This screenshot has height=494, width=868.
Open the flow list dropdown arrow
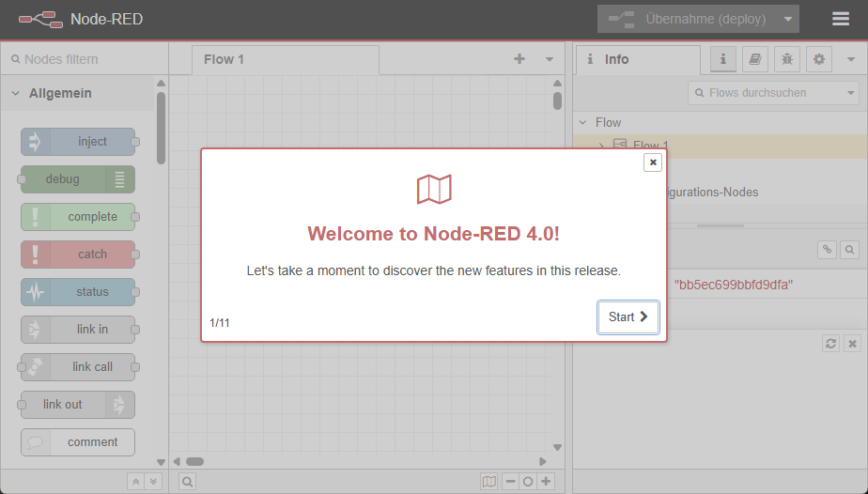[550, 59]
